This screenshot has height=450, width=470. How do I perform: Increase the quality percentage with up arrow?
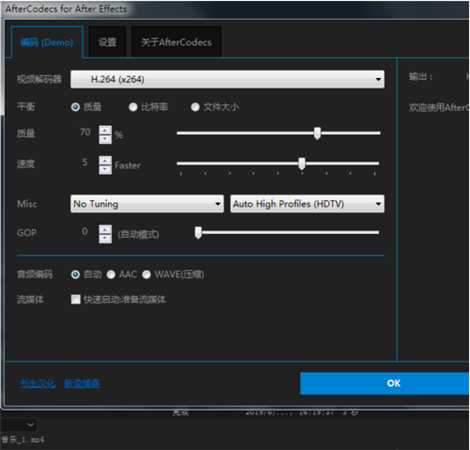pos(105,130)
